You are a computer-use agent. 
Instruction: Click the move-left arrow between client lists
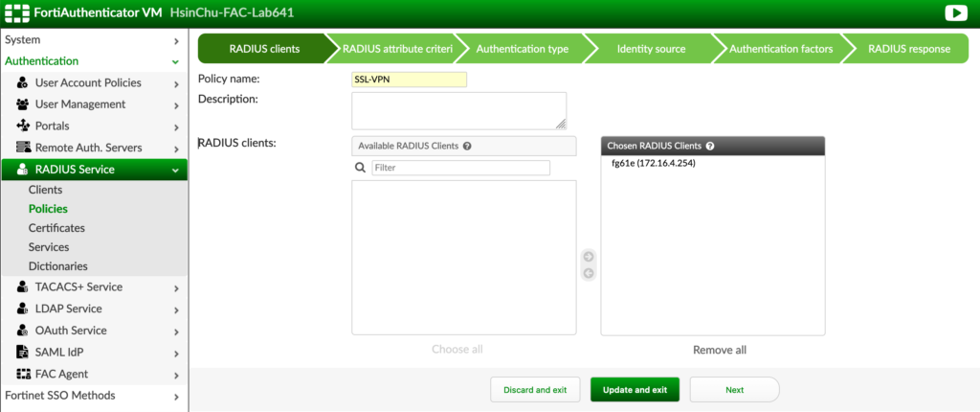[589, 274]
